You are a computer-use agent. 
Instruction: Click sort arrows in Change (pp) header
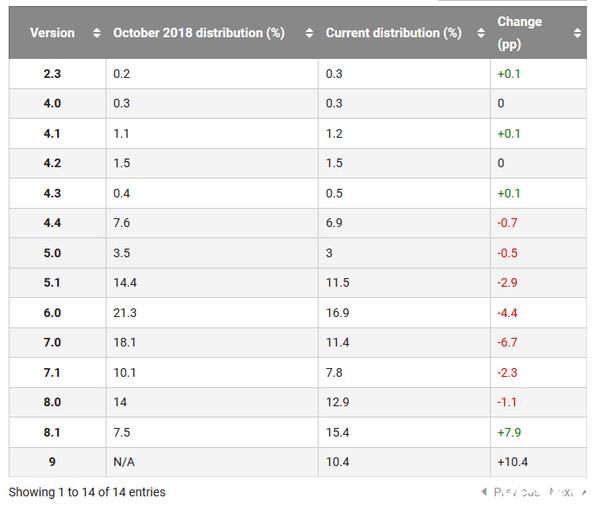point(577,33)
